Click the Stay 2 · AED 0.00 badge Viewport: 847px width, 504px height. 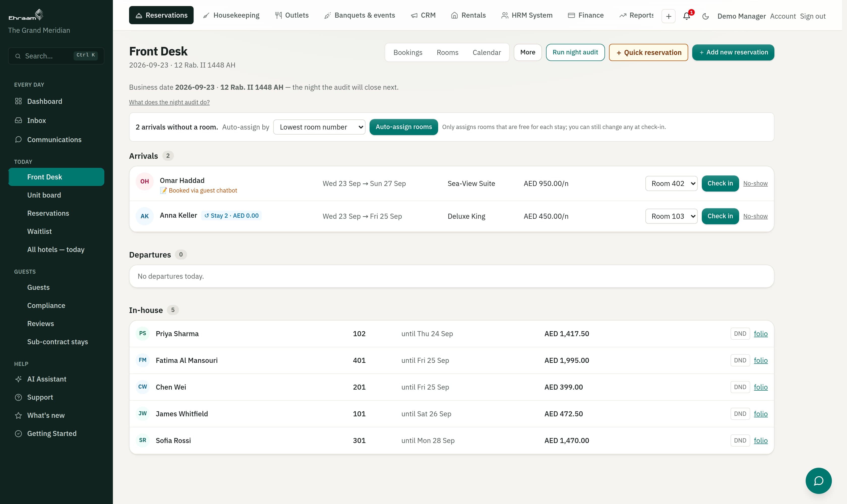pos(231,216)
